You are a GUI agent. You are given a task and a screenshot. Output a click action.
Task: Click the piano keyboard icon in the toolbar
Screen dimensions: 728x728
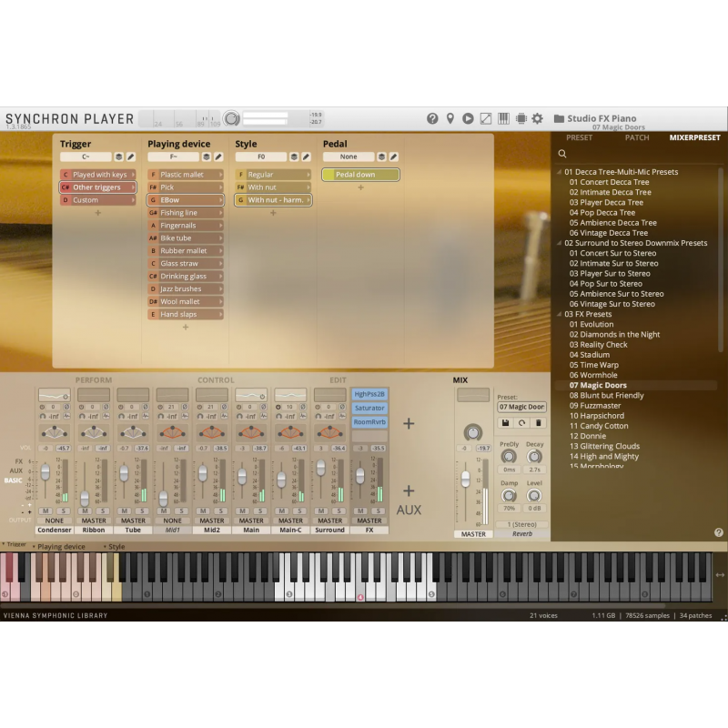tap(503, 118)
